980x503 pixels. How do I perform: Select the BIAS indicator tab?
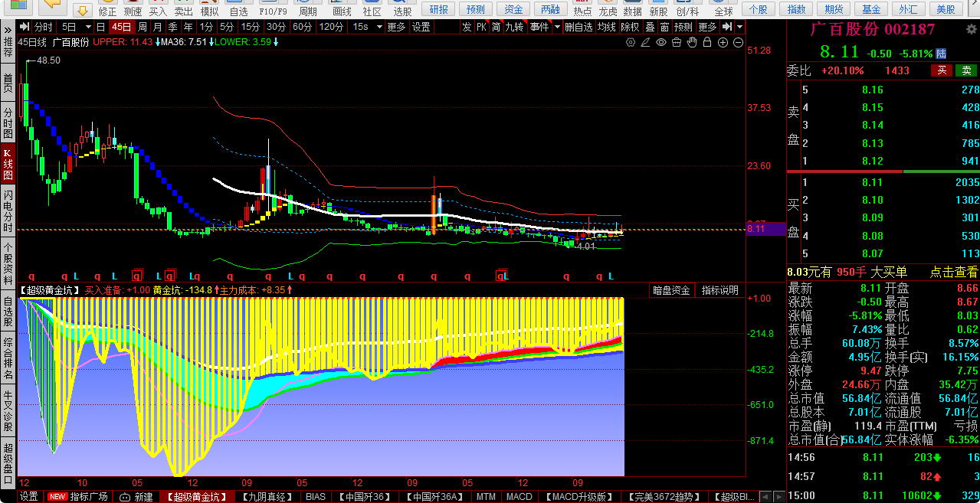tap(315, 497)
